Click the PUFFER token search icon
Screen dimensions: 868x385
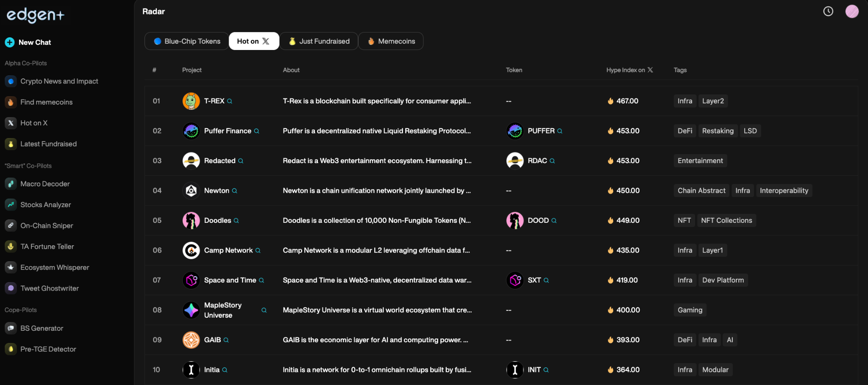point(561,131)
